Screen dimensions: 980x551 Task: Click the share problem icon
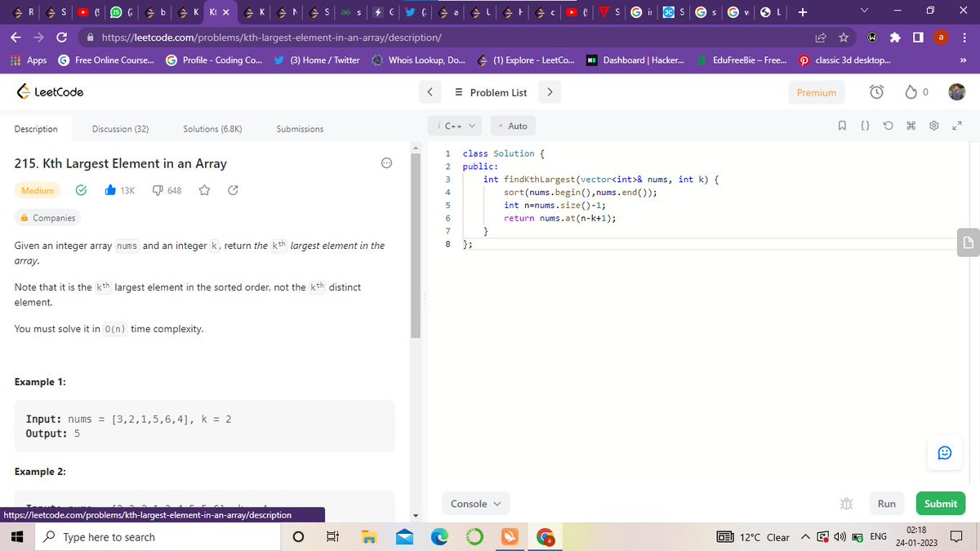tap(232, 190)
